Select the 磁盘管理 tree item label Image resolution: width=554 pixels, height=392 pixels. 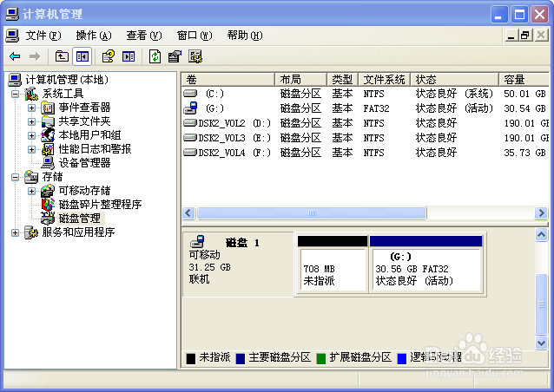80,219
